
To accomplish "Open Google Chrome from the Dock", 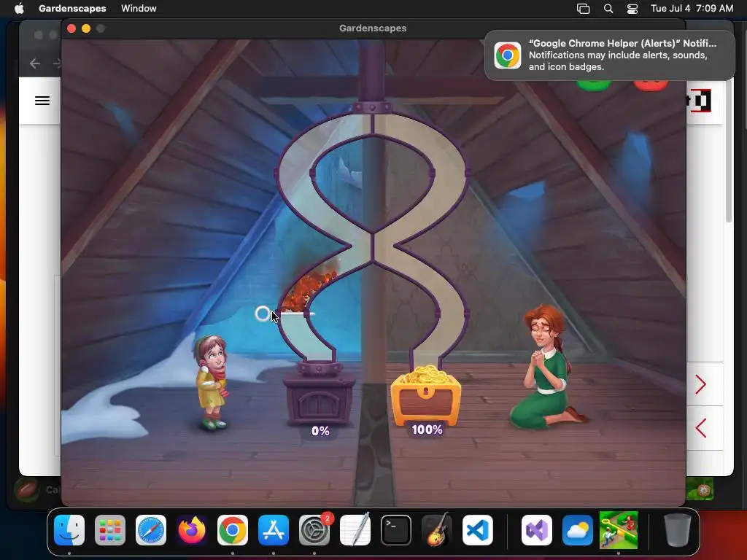I will [233, 529].
